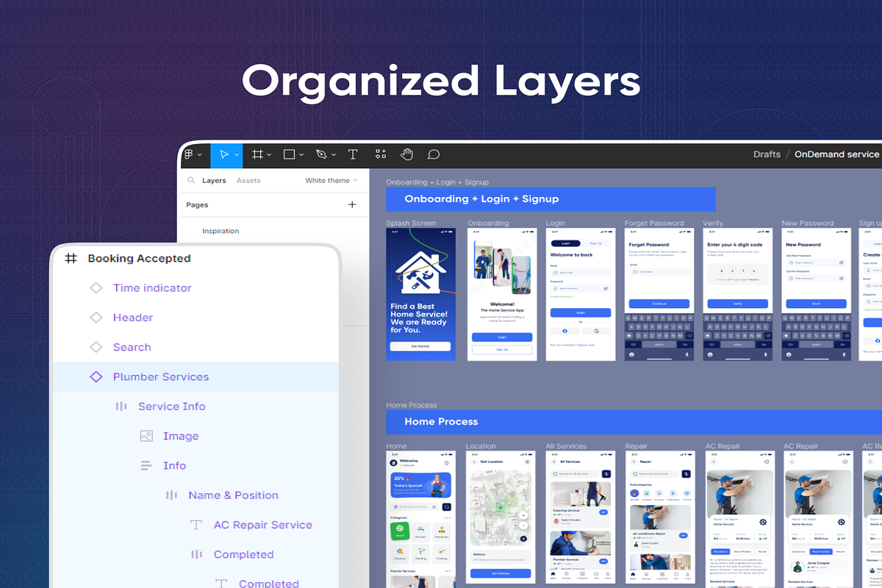882x588 pixels.
Task: Click the OnDemand service file name
Action: click(x=836, y=154)
